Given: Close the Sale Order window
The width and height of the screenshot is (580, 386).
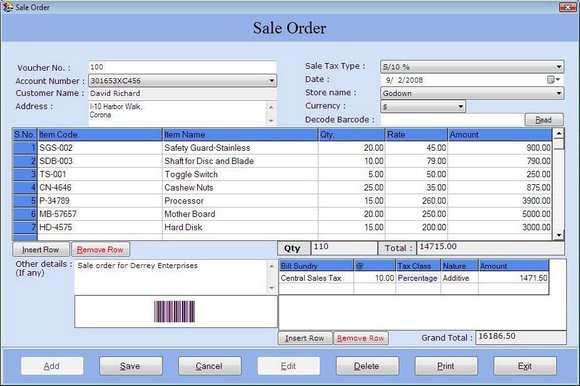Looking at the screenshot, I should pyautogui.click(x=567, y=7).
